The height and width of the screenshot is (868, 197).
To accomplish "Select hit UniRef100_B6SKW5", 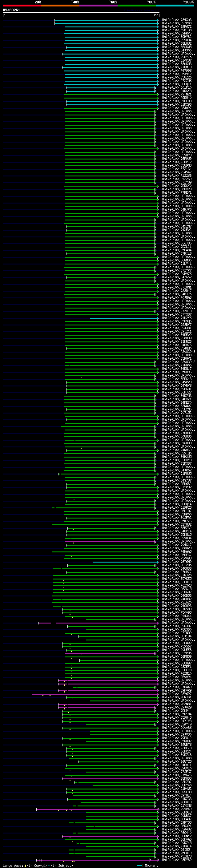I will tap(176, 47).
